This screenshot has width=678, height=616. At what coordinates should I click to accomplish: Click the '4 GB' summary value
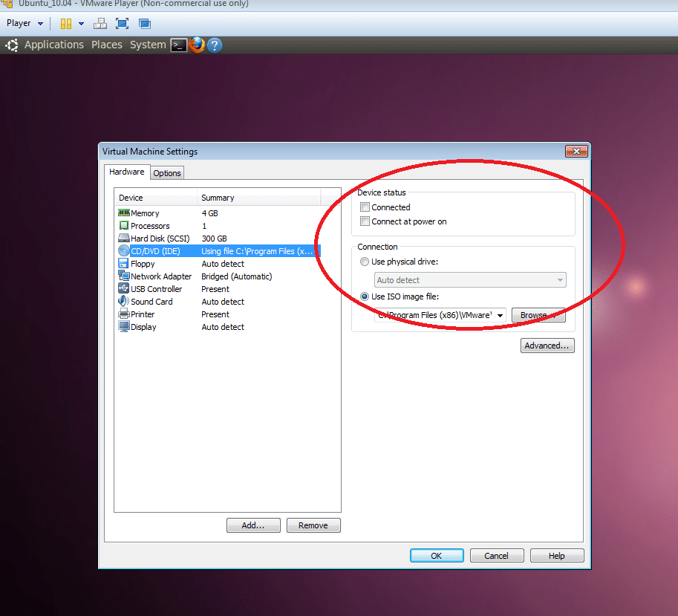[209, 213]
